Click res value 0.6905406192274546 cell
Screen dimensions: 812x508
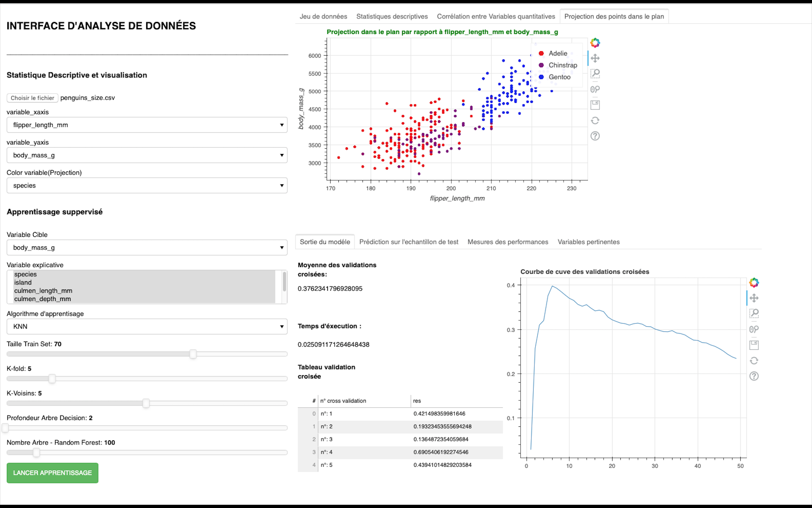click(456, 452)
